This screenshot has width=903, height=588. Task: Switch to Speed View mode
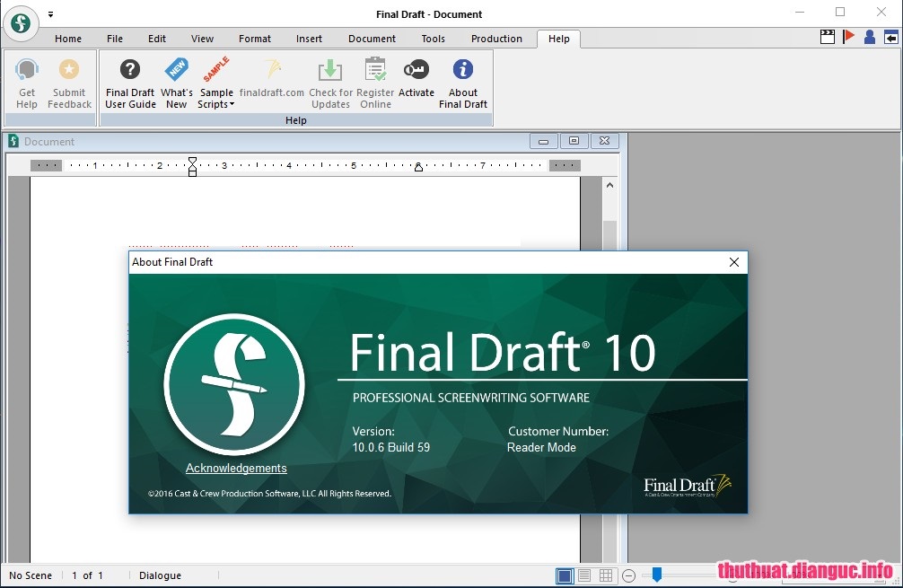pos(584,575)
